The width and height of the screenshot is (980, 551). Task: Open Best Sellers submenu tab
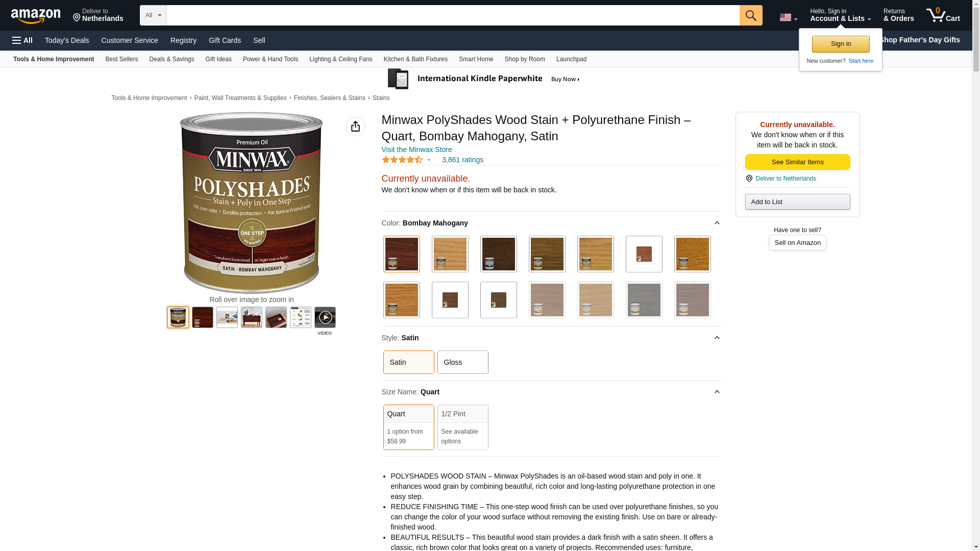coord(121,59)
